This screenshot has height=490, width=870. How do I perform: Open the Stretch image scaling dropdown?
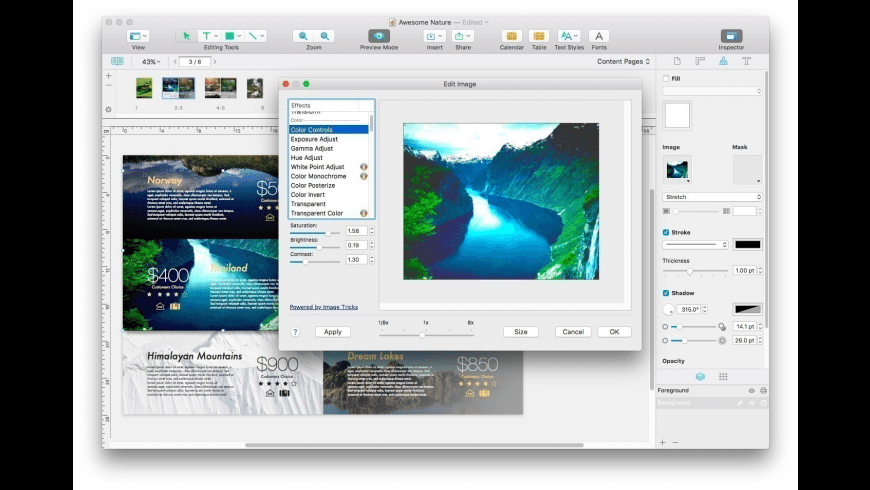coord(712,197)
